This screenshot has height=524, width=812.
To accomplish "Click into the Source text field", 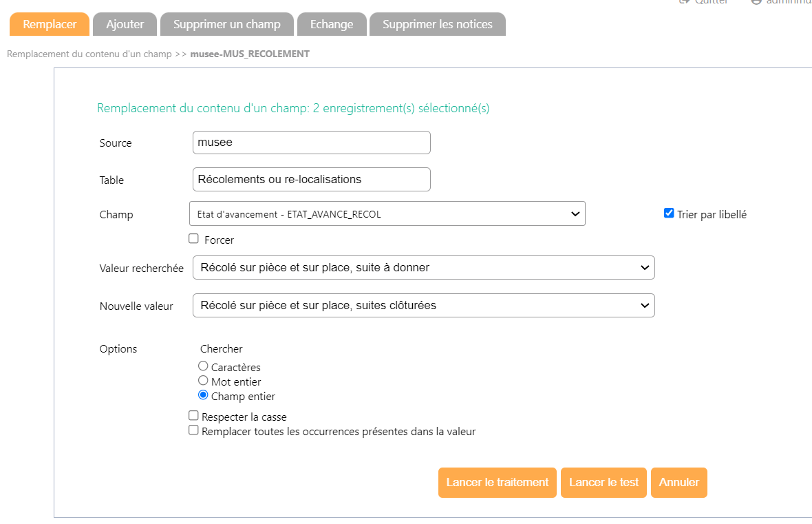I will 311,143.
